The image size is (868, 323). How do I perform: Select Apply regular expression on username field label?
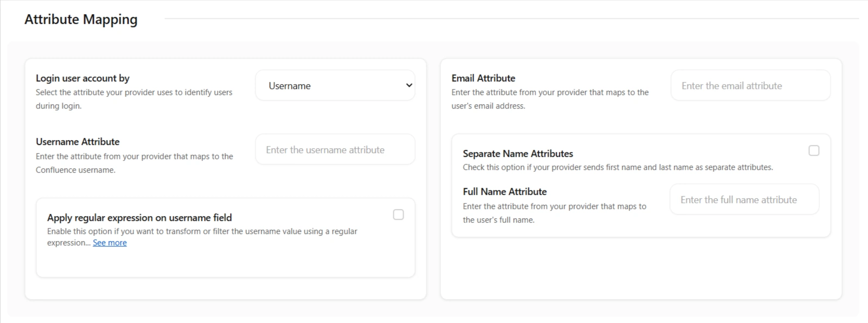tap(139, 218)
